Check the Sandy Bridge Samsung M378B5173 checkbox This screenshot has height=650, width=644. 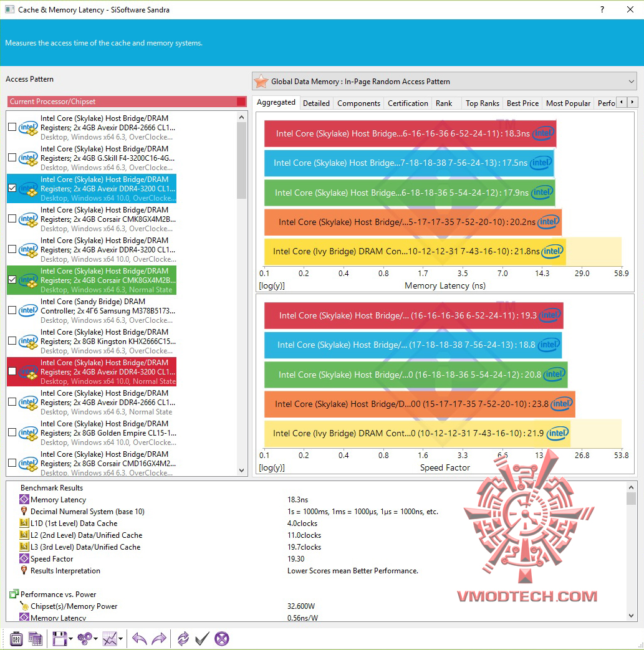tap(12, 310)
